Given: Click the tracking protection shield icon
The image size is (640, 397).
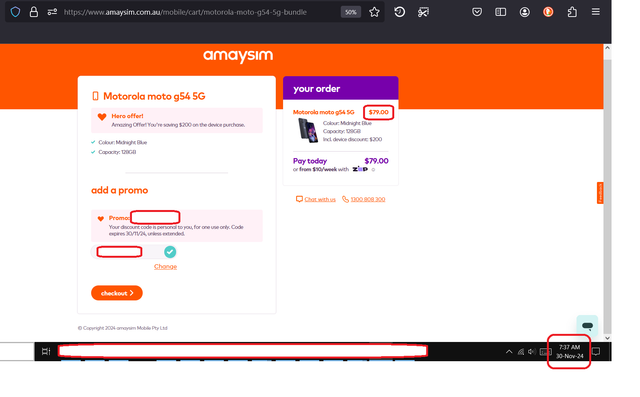Looking at the screenshot, I should pyautogui.click(x=16, y=12).
